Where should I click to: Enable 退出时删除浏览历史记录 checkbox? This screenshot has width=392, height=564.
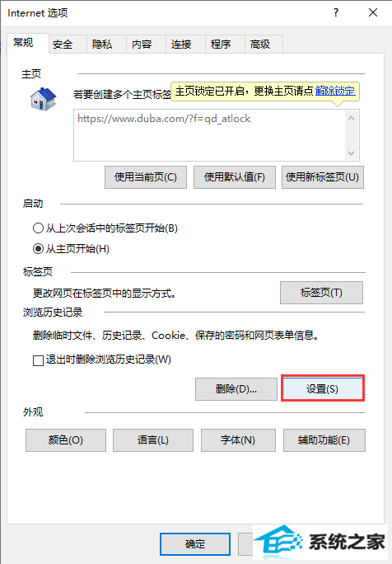click(38, 360)
